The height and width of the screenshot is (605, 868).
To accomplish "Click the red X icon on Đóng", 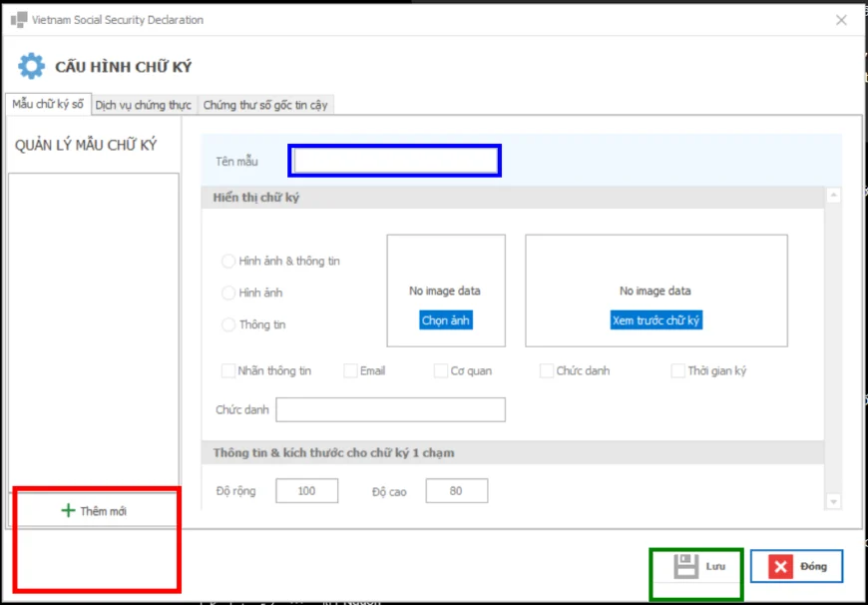I will pos(780,567).
